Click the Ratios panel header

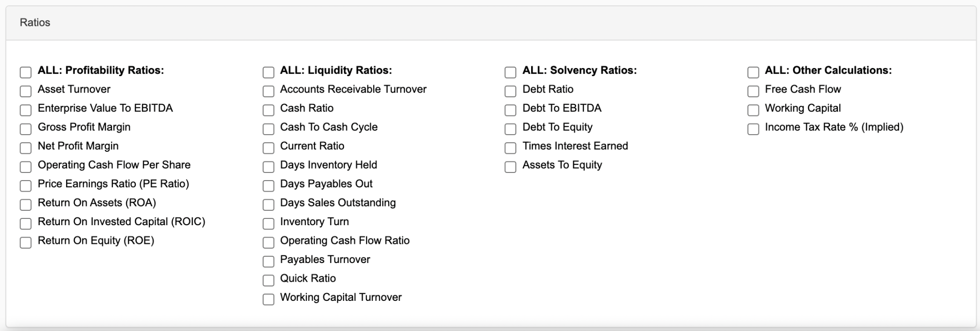(x=35, y=23)
